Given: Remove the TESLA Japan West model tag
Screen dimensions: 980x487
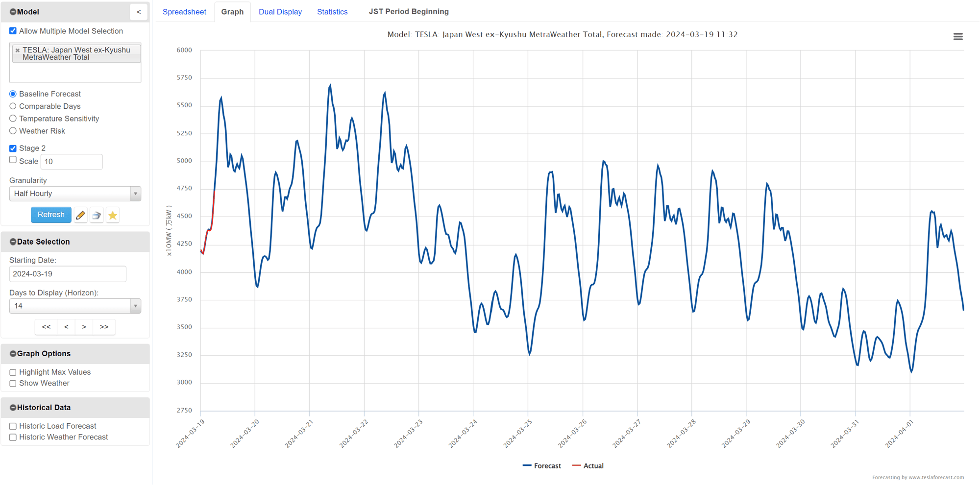Looking at the screenshot, I should pos(18,50).
